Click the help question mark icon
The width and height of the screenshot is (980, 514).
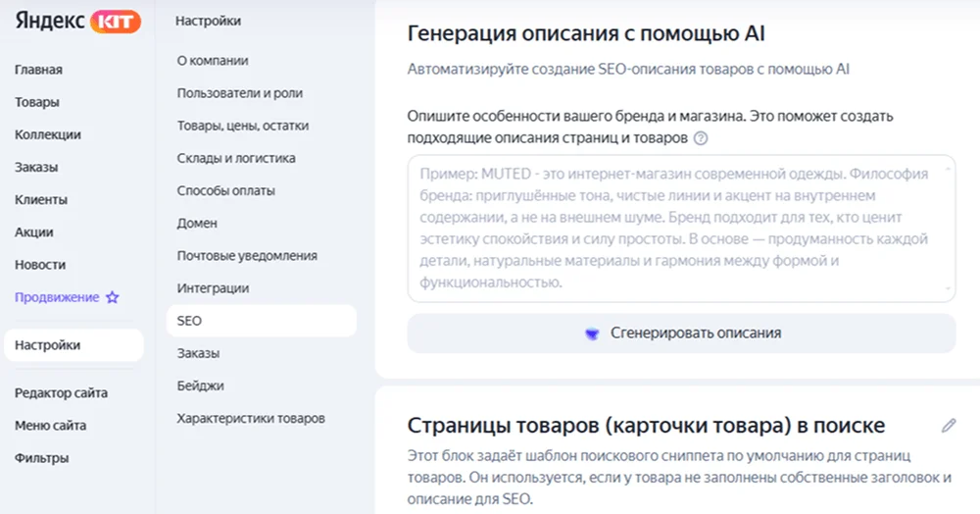[x=701, y=138]
